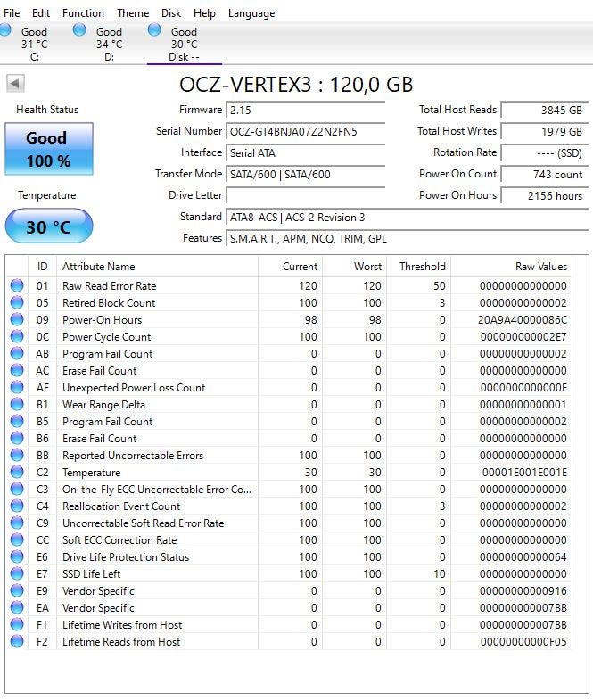Click raw value 20A9A40000086C

(523, 319)
